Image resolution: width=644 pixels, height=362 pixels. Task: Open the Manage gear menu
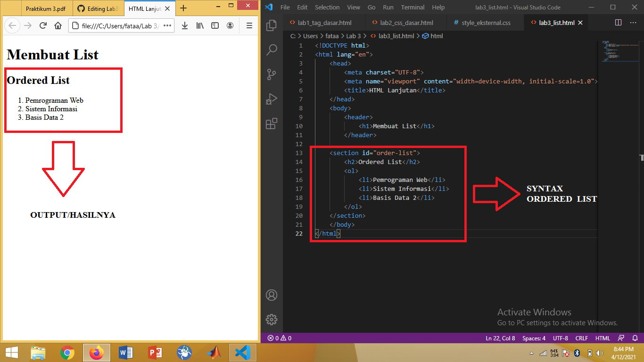(272, 320)
